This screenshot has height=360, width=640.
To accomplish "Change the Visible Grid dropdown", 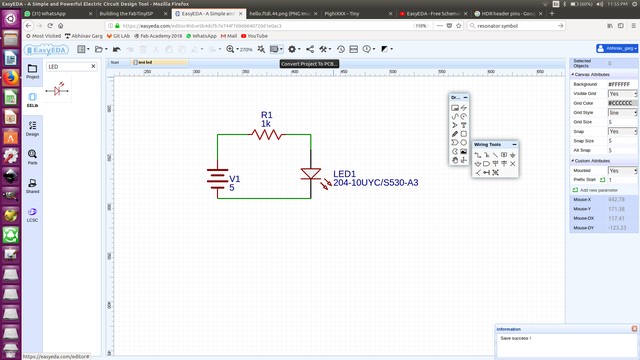I will coord(622,94).
